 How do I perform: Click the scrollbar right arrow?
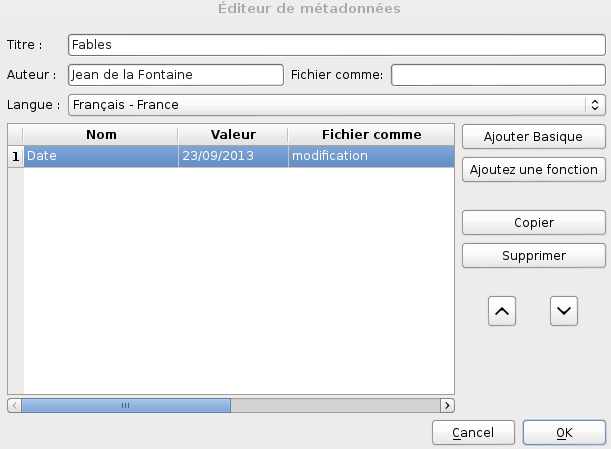coord(447,405)
